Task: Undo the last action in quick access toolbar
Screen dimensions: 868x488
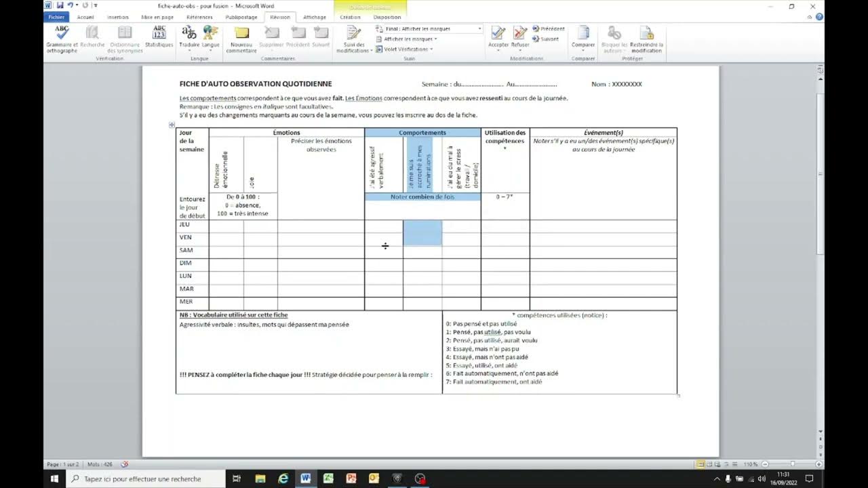Action: 70,5
